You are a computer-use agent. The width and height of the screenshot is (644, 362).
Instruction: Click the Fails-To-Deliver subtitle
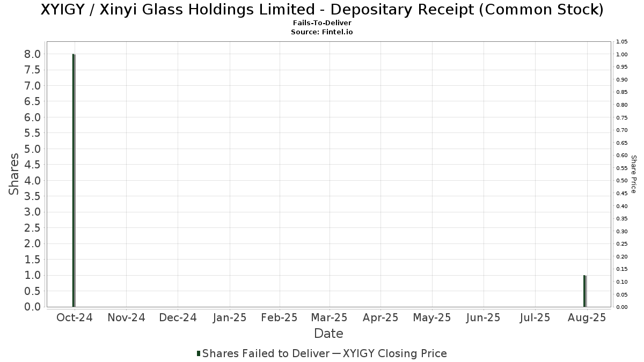click(322, 24)
